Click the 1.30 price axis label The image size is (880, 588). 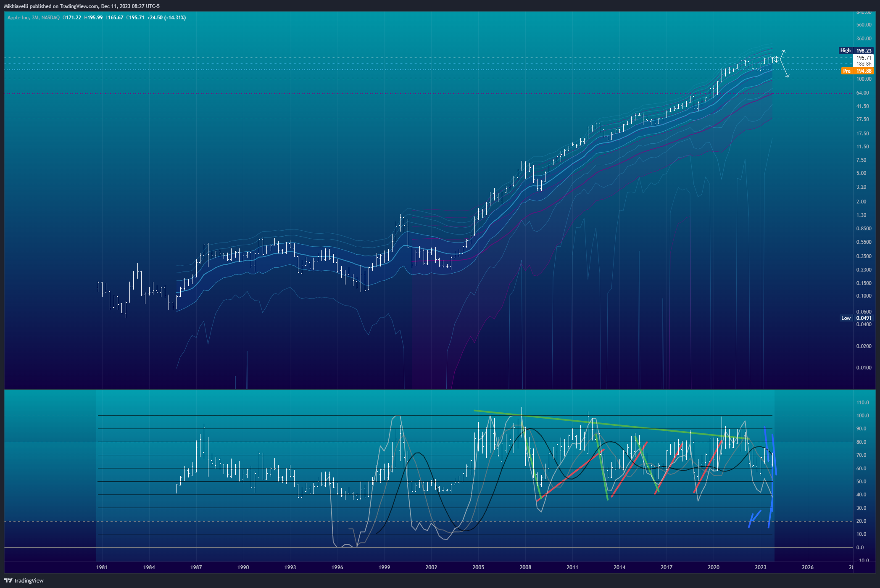(861, 215)
